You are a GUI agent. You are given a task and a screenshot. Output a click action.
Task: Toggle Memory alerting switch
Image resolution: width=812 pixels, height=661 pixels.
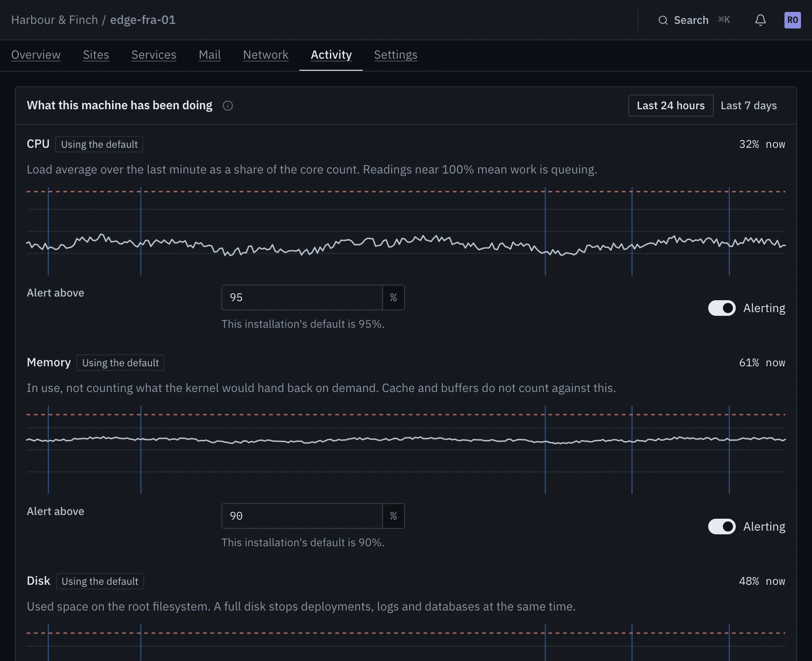[x=722, y=527]
